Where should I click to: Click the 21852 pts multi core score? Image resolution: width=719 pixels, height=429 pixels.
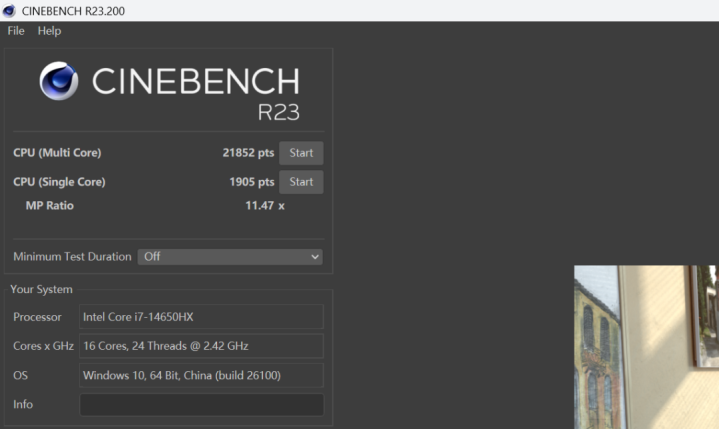(x=248, y=153)
